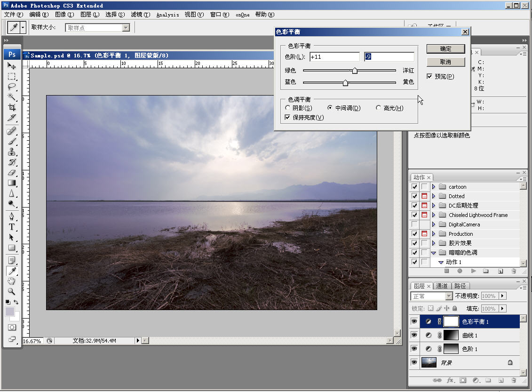Toggle the cartoon action set checkbox
This screenshot has height=392, width=532.
click(414, 187)
